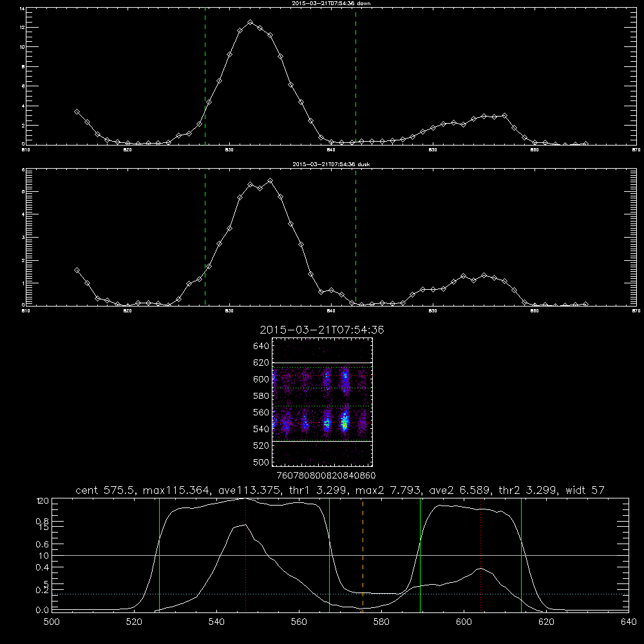Click the green vertical line near 567 in bottom plot
This screenshot has height=644, width=644.
(x=329, y=555)
